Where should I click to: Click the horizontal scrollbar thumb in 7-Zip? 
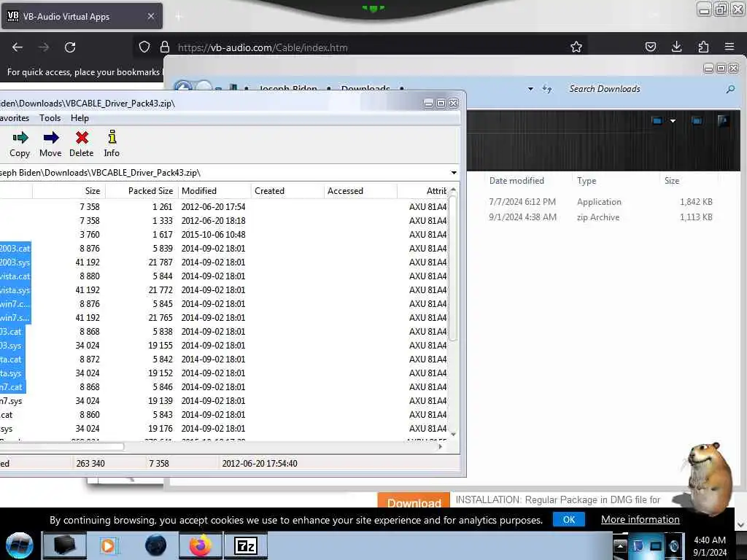pyautogui.click(x=62, y=447)
